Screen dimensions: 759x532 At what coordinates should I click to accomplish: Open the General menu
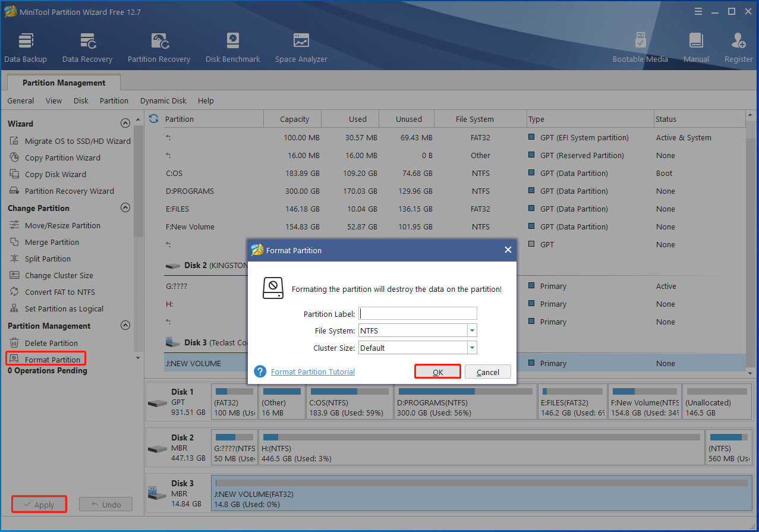coord(21,100)
